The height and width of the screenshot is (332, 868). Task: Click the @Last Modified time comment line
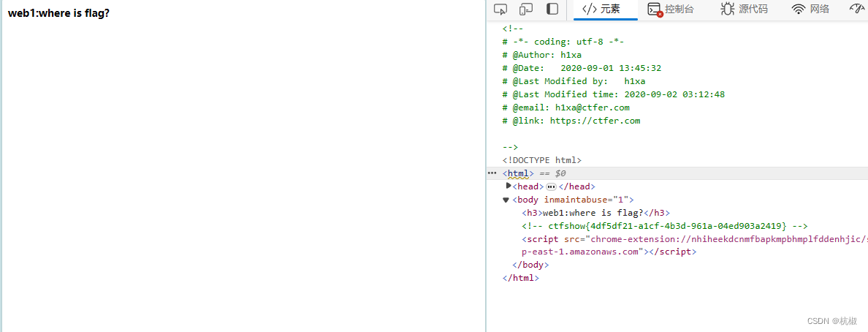pyautogui.click(x=613, y=94)
